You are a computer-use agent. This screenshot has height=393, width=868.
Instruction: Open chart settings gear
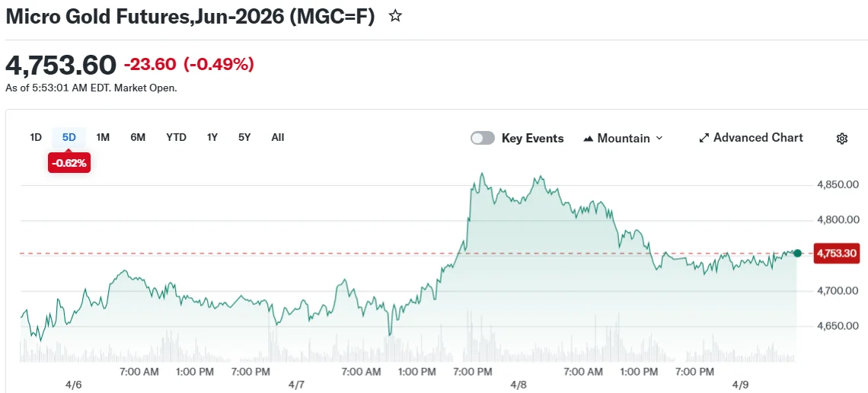[x=842, y=139]
